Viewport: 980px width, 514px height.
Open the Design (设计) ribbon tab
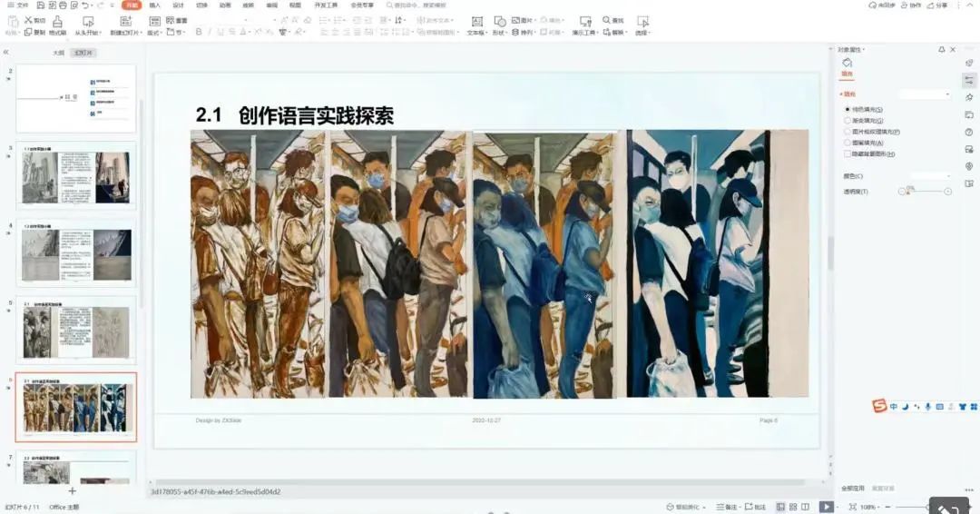pyautogui.click(x=178, y=5)
